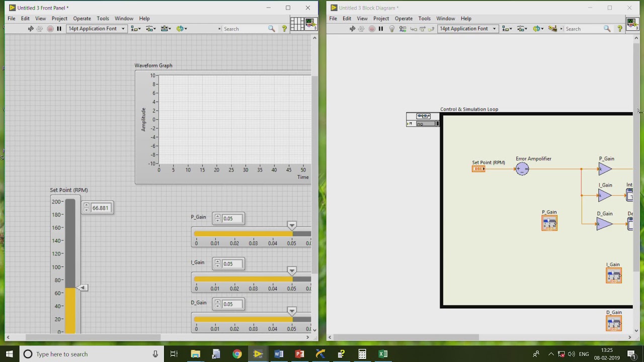
Task: Open Window menu in Block Diagram
Action: point(445,19)
